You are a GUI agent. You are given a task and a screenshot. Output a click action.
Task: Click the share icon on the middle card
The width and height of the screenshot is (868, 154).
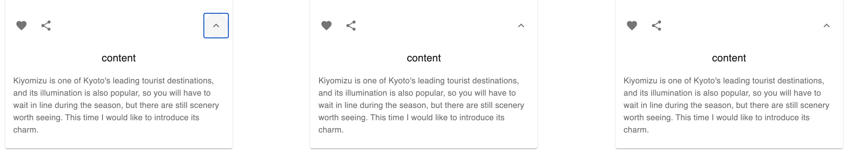pos(351,26)
